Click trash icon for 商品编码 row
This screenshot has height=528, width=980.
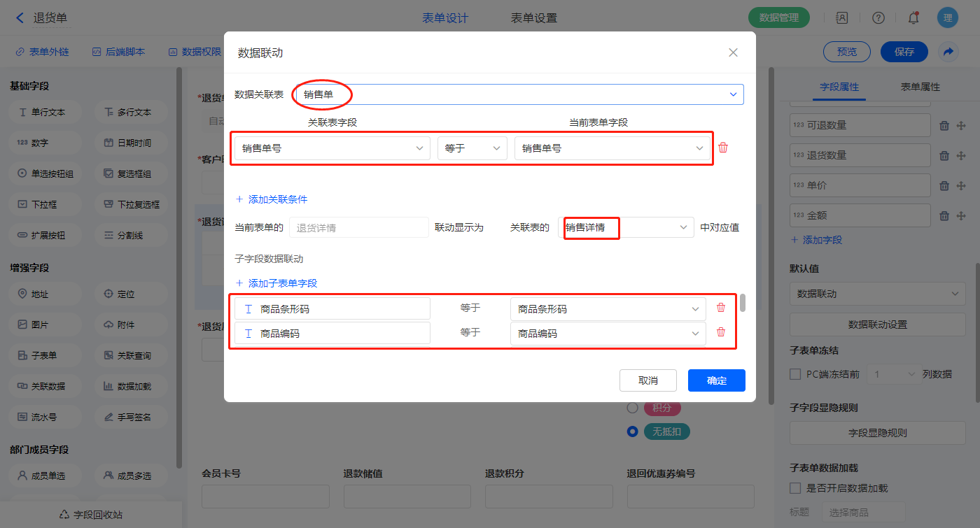coord(720,333)
